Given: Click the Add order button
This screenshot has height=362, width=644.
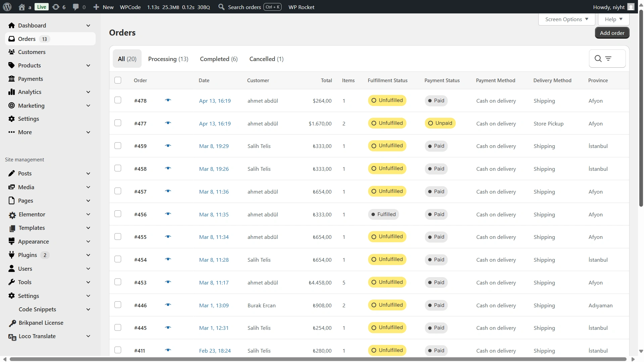Looking at the screenshot, I should click(612, 33).
